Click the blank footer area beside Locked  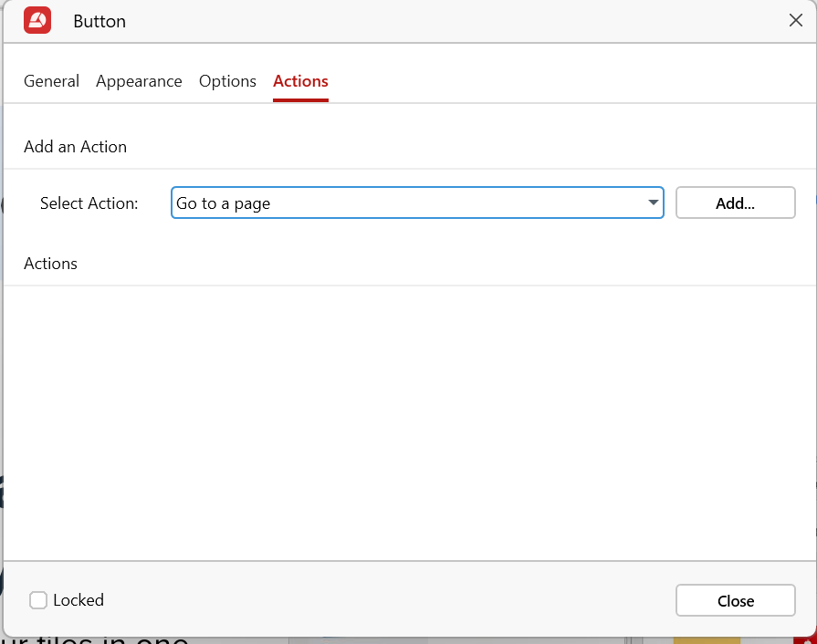(x=383, y=600)
